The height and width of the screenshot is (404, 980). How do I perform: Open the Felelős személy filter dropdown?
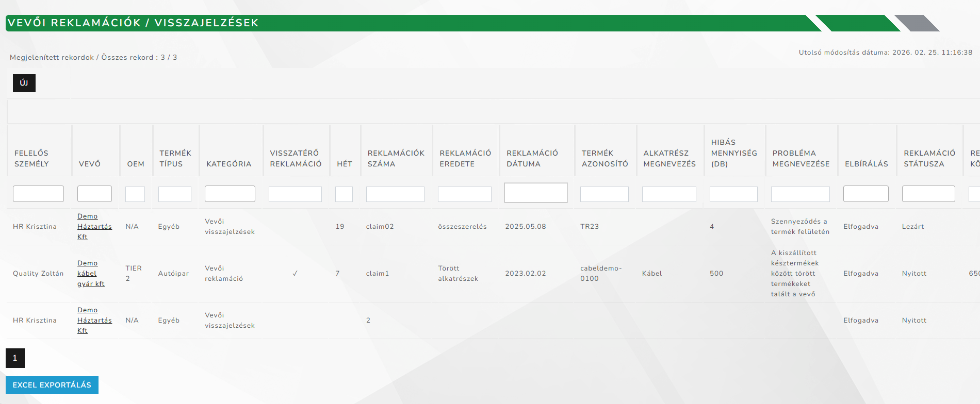tap(38, 194)
